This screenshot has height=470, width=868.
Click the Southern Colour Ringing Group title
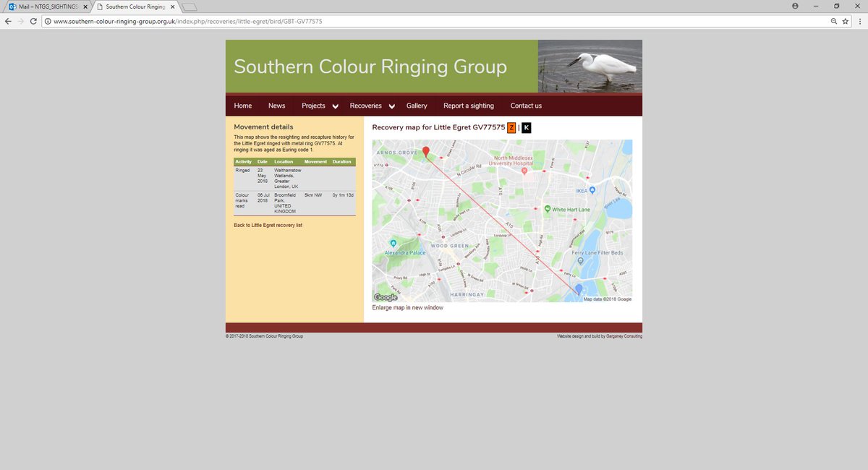tap(370, 67)
